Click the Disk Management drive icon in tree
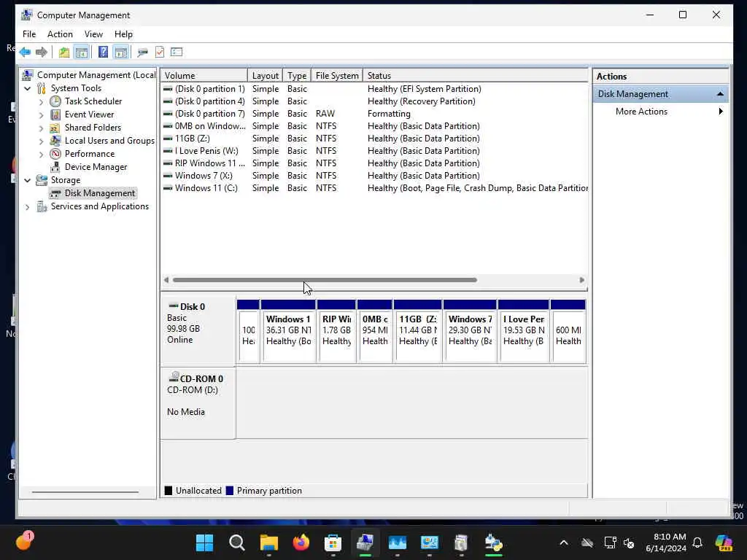 (x=55, y=192)
